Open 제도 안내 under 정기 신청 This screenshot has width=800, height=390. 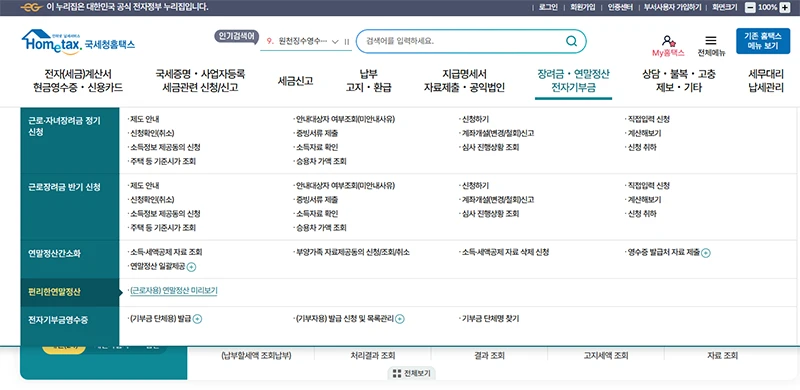[x=145, y=119]
